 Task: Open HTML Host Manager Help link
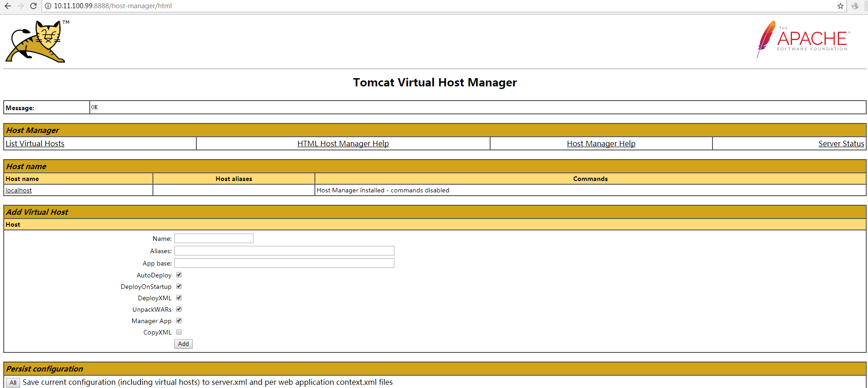click(343, 144)
